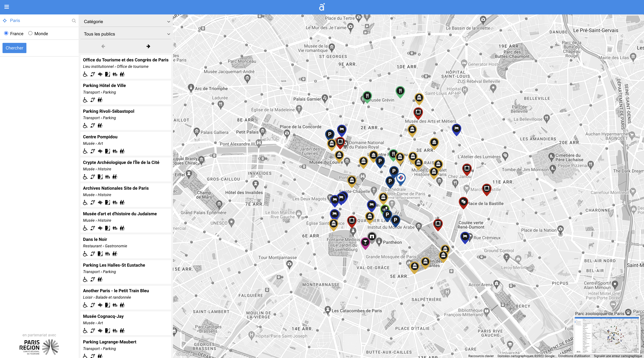This screenshot has height=358, width=644.
Task: Click the Chercher button
Action: (x=14, y=48)
